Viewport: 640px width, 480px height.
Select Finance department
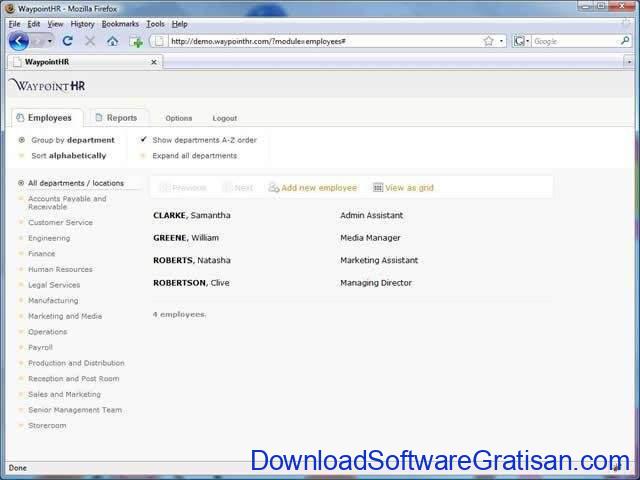click(41, 253)
